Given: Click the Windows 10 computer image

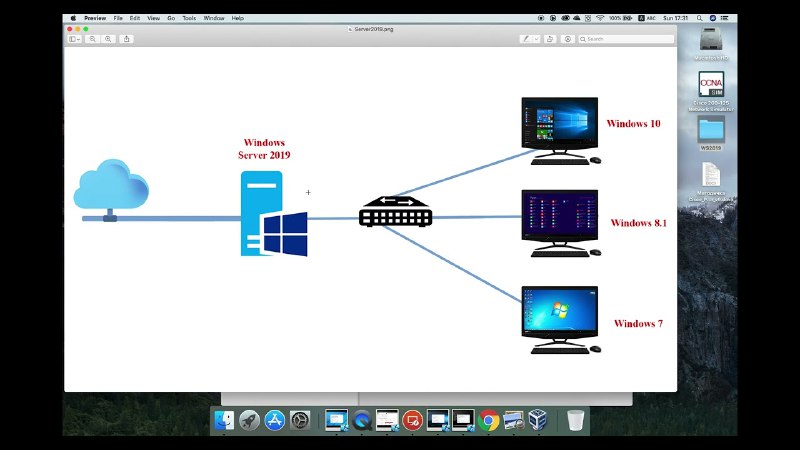Looking at the screenshot, I should click(x=561, y=131).
